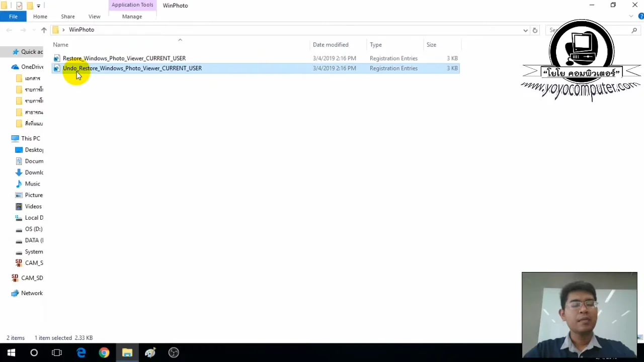Open the Pictures folder from sidebar

tap(33, 195)
